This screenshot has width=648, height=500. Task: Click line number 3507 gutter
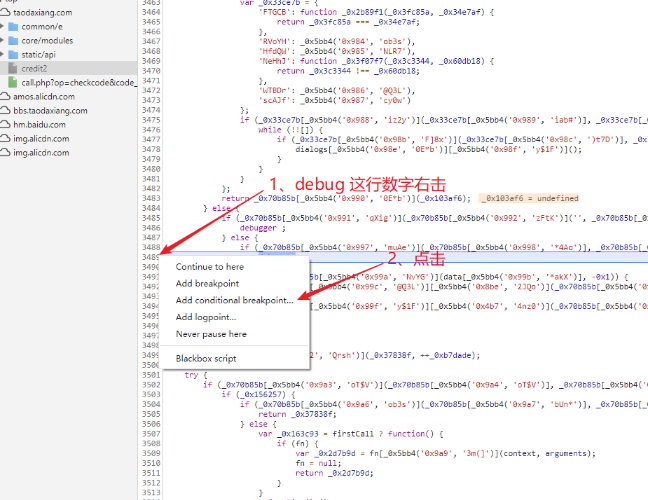[x=151, y=434]
